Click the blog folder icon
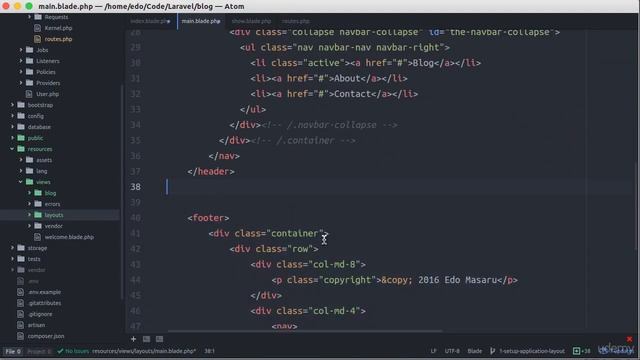The image size is (640, 360). click(x=38, y=193)
